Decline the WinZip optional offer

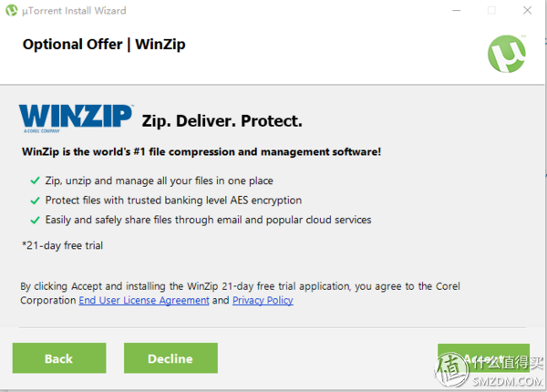point(170,358)
